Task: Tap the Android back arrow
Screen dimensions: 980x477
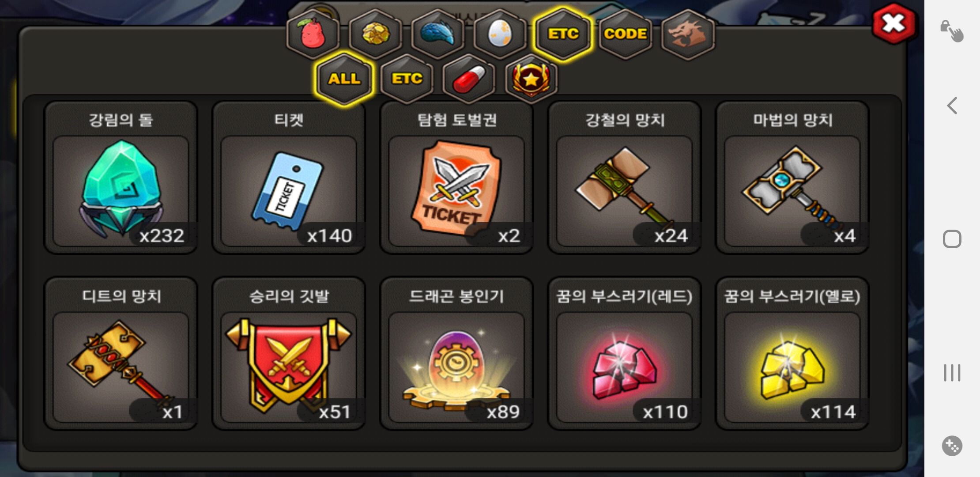Action: click(952, 106)
